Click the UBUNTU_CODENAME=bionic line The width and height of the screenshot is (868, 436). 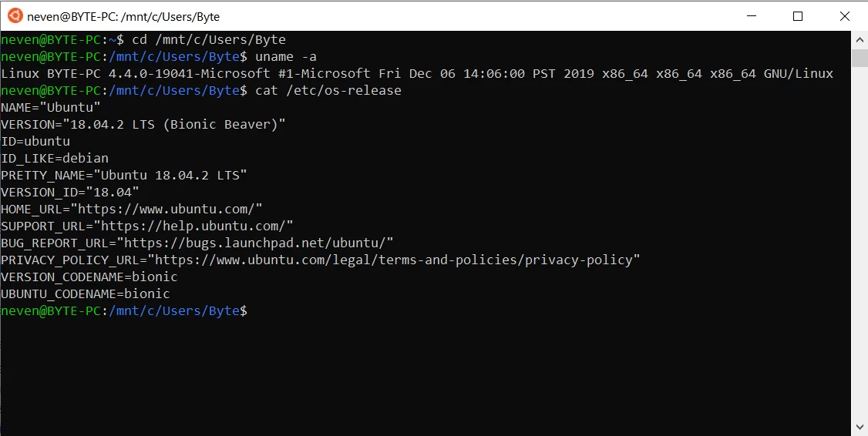click(x=85, y=294)
